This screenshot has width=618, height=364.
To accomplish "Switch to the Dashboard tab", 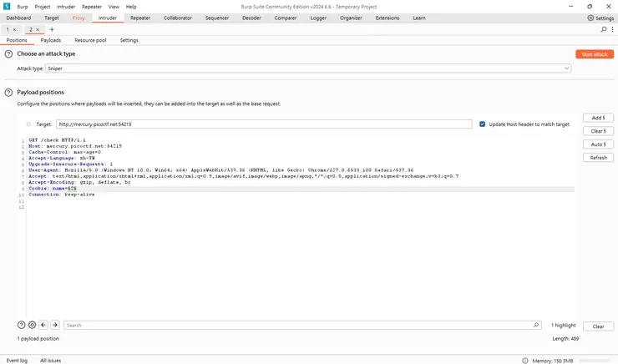I will 18,18.
